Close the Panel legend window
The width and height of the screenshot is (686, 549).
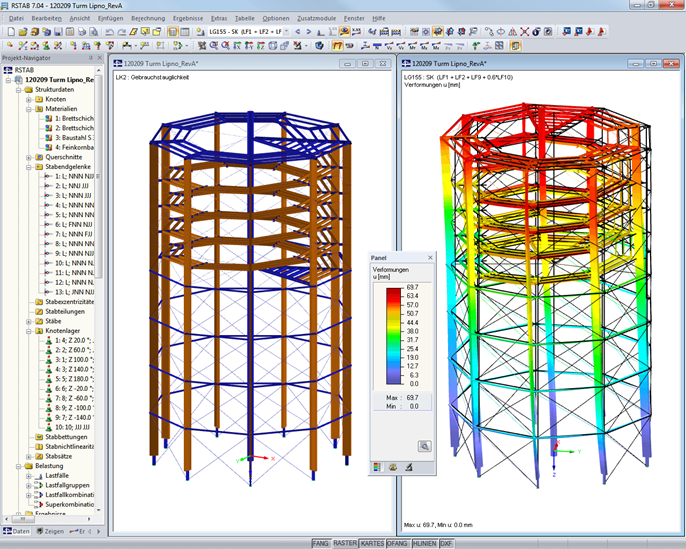pyautogui.click(x=431, y=257)
